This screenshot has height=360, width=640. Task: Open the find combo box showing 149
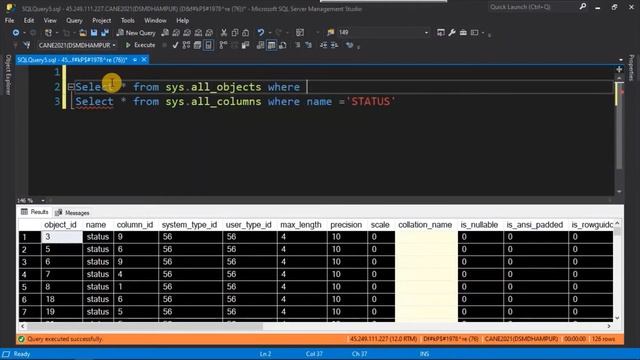pos(384,33)
